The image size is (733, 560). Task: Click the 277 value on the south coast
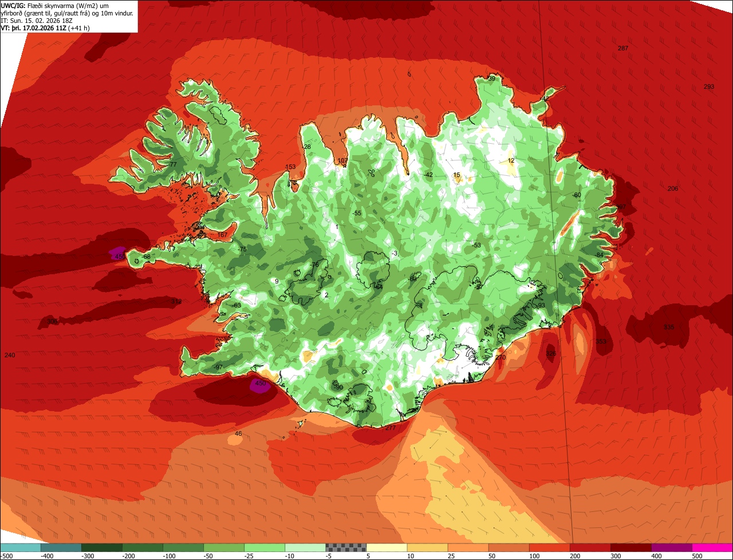point(391,428)
